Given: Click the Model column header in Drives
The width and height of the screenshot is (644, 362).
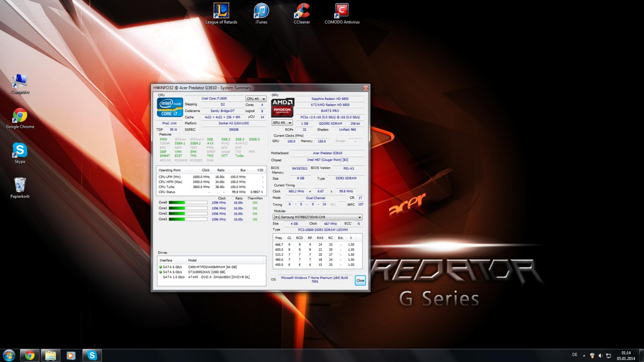Looking at the screenshot, I should coord(225,260).
